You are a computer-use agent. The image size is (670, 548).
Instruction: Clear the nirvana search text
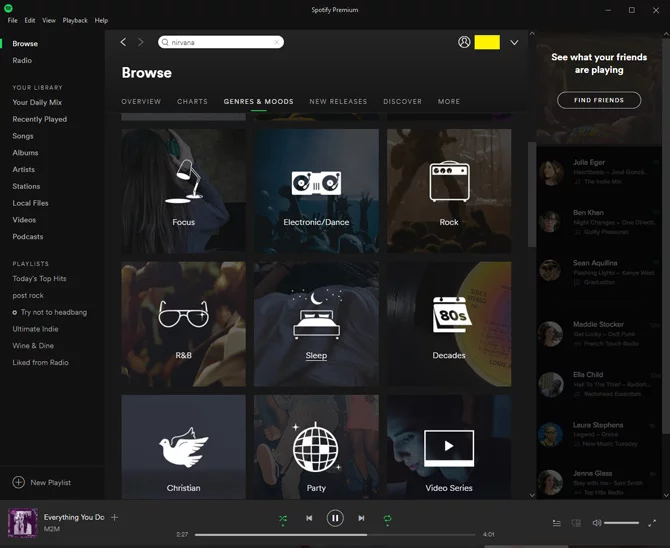pyautogui.click(x=277, y=42)
